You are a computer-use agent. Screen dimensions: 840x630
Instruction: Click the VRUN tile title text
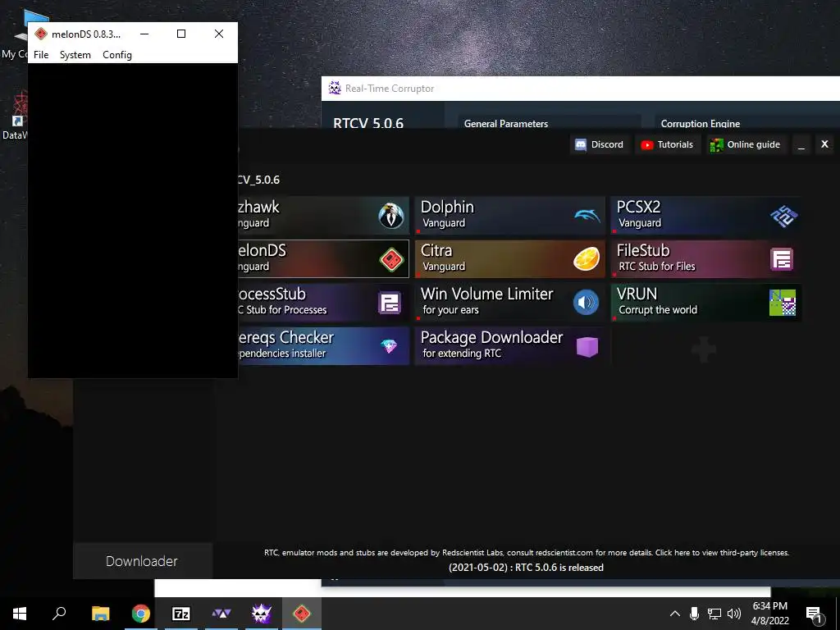point(637,294)
